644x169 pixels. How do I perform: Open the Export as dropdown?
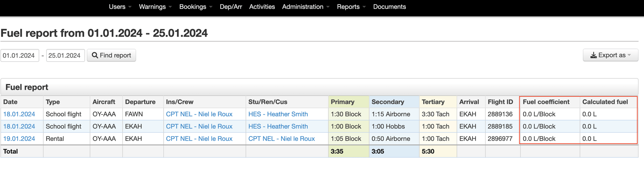pos(610,55)
